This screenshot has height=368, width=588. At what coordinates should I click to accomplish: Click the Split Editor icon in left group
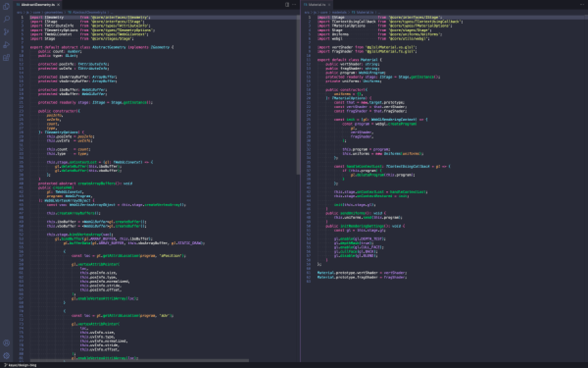click(287, 4)
